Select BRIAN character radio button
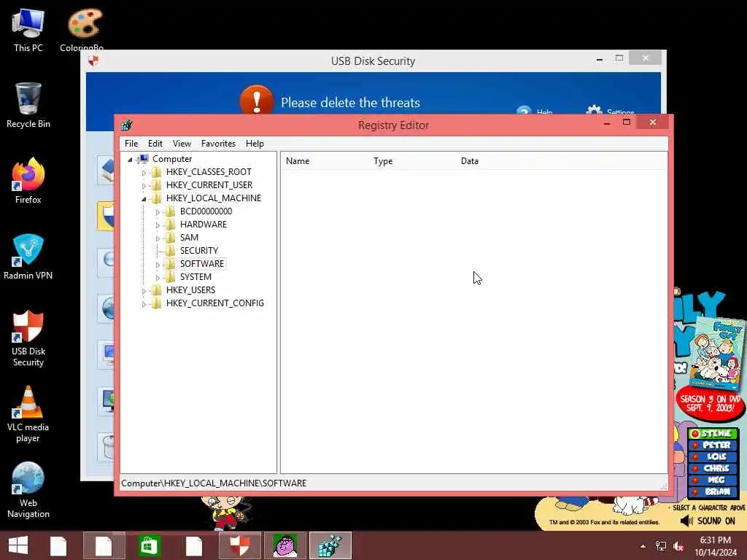This screenshot has height=560, width=747. pos(695,491)
